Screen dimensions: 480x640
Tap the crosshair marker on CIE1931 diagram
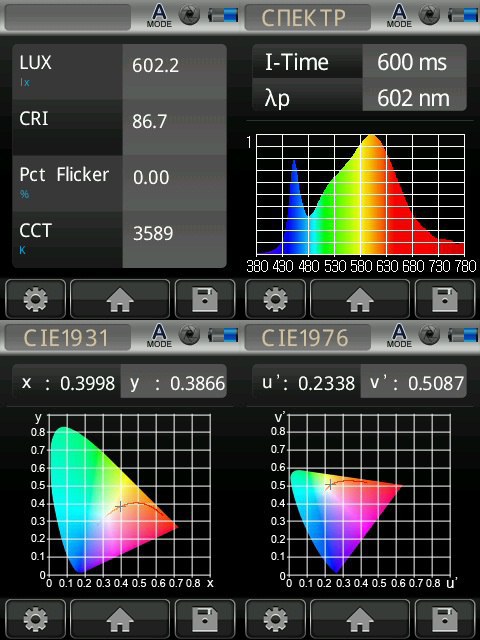[x=120, y=507]
